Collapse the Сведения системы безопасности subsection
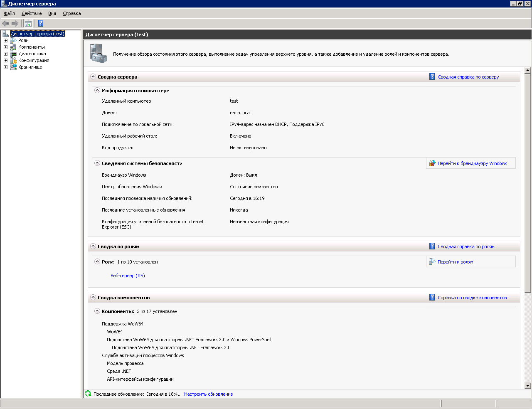 point(97,163)
